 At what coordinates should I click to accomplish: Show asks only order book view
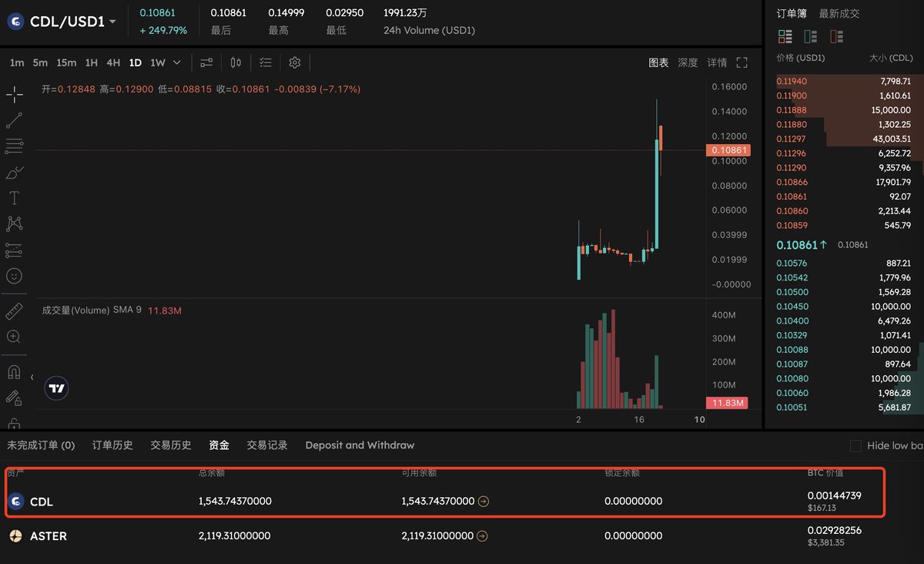pos(836,36)
